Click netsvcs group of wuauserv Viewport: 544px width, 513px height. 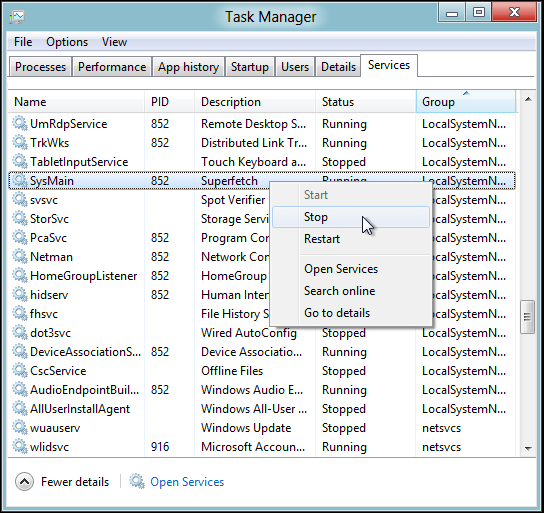441,428
